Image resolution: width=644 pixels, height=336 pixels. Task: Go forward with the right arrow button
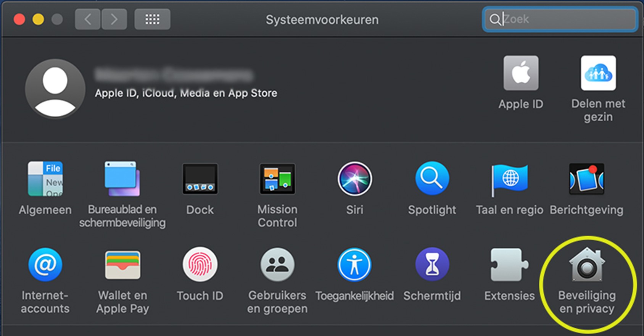(x=114, y=19)
